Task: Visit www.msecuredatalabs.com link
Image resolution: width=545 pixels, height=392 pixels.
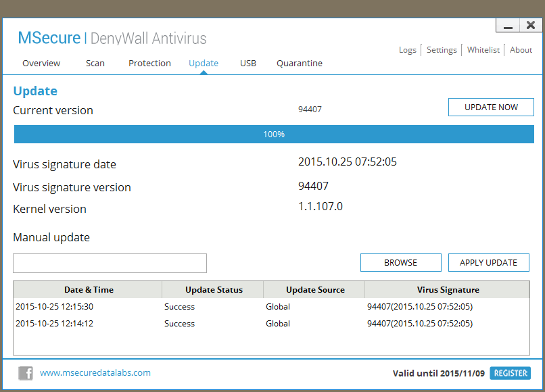Action: pyautogui.click(x=95, y=373)
